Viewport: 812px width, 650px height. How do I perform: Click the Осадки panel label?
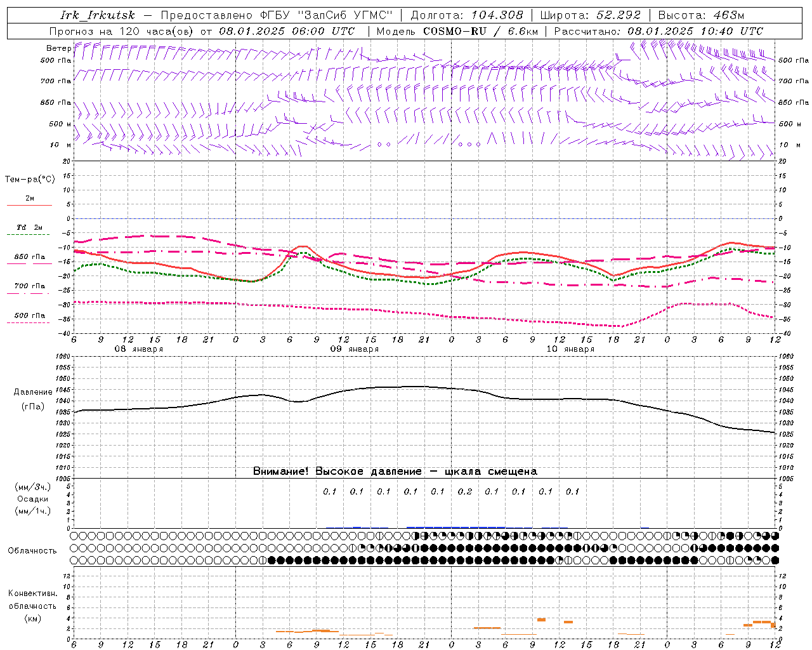[33, 499]
